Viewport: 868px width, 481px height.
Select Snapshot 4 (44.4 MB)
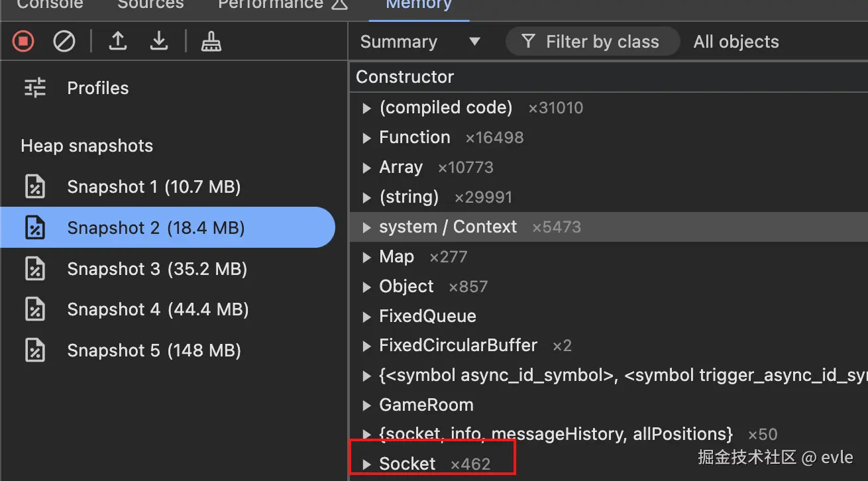tap(158, 309)
